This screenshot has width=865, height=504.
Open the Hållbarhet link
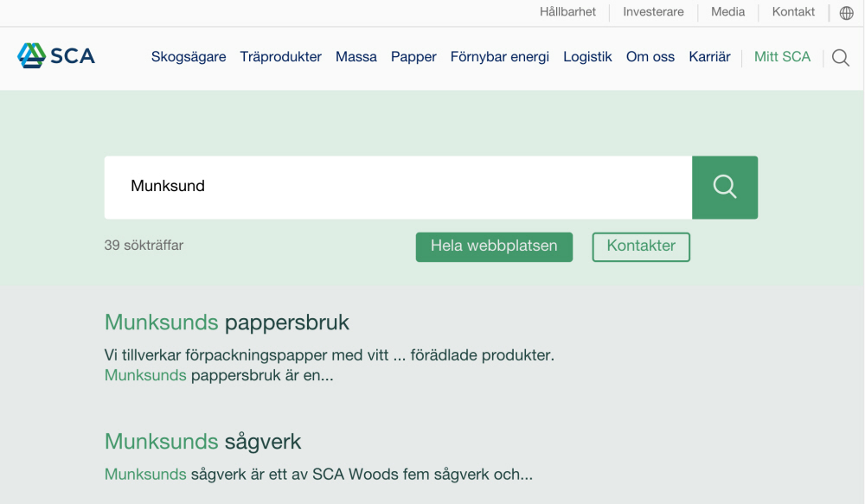coord(567,11)
